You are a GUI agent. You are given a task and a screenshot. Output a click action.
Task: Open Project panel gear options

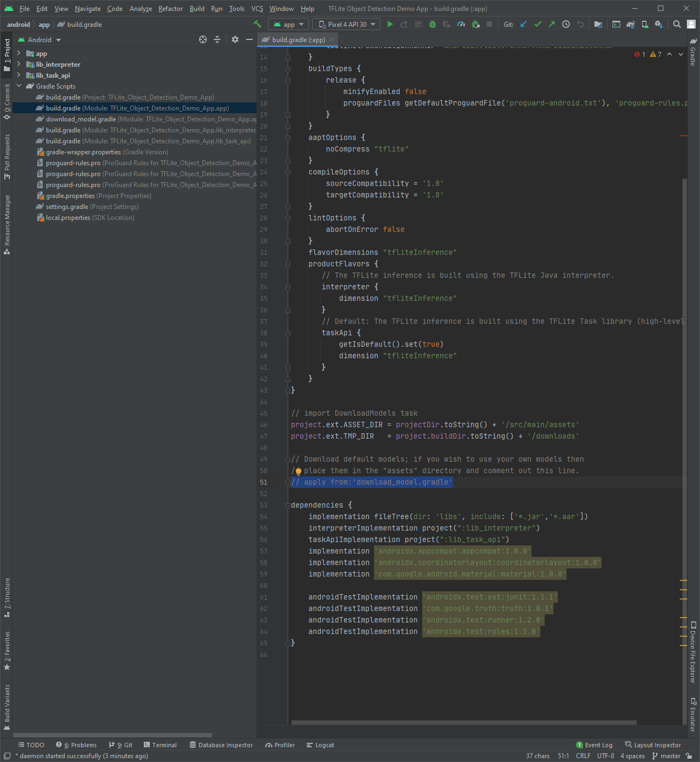click(235, 39)
